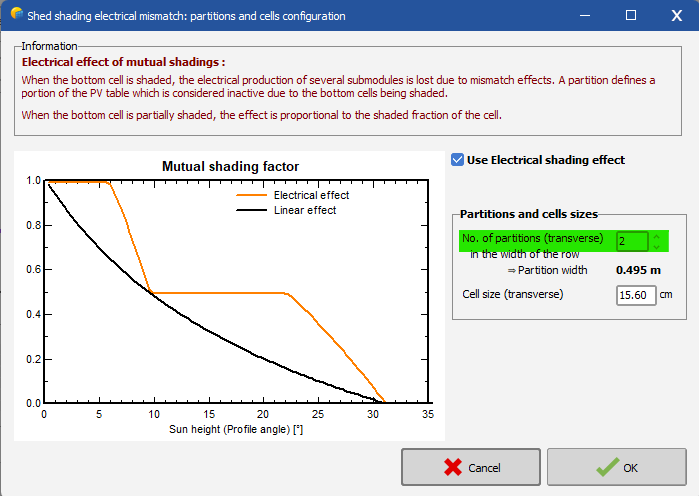Click the 'cm' unit label
The height and width of the screenshot is (496, 699).
click(x=666, y=295)
